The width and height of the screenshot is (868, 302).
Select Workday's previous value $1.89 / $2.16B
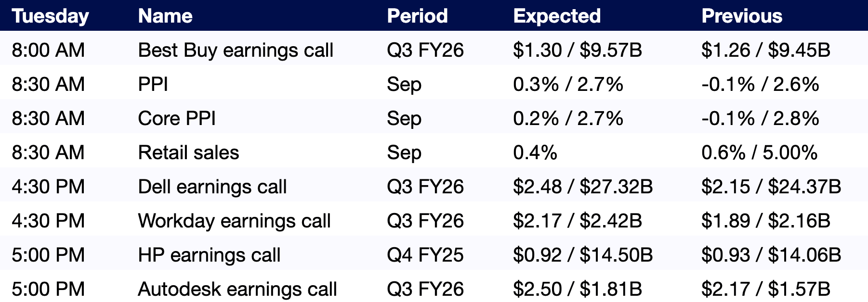(x=766, y=221)
